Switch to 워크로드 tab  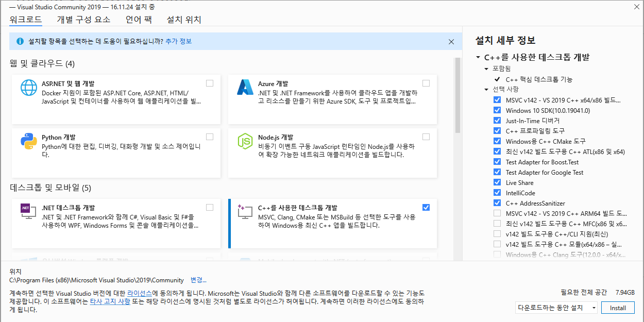26,20
